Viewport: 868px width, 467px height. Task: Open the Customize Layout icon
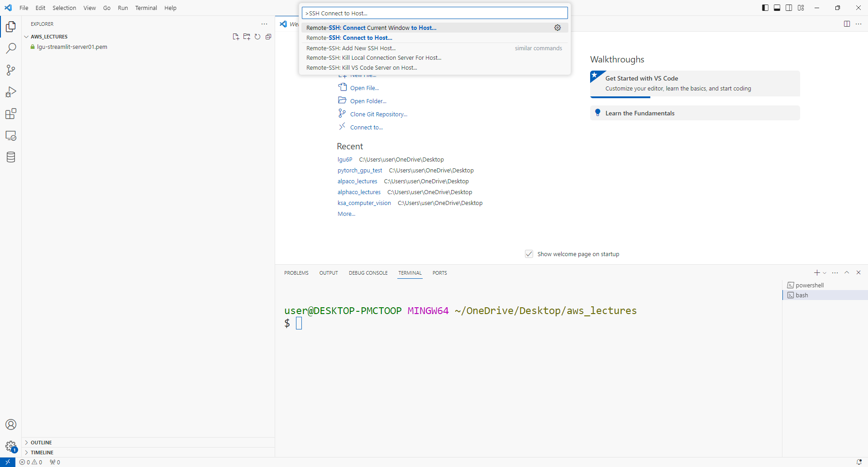pos(801,8)
